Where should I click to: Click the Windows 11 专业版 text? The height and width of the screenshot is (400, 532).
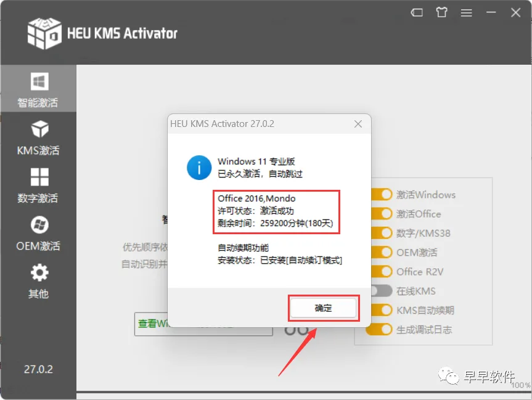point(256,161)
